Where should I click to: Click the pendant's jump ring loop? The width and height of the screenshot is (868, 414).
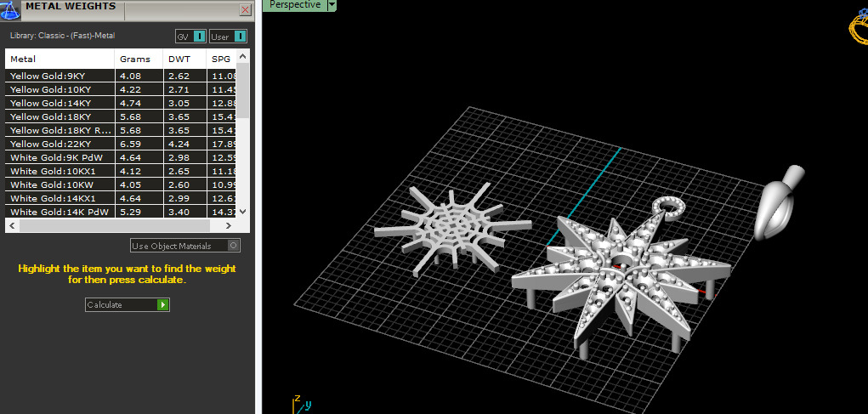[669, 208]
